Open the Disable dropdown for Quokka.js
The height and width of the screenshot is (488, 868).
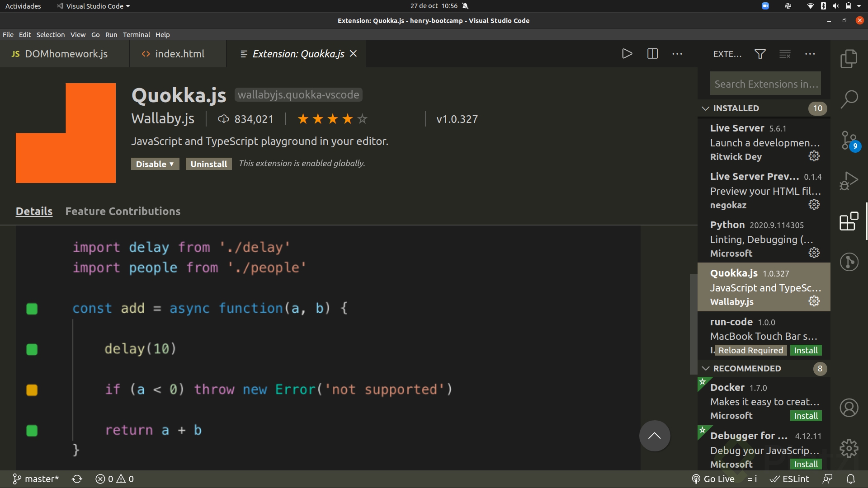click(x=155, y=164)
